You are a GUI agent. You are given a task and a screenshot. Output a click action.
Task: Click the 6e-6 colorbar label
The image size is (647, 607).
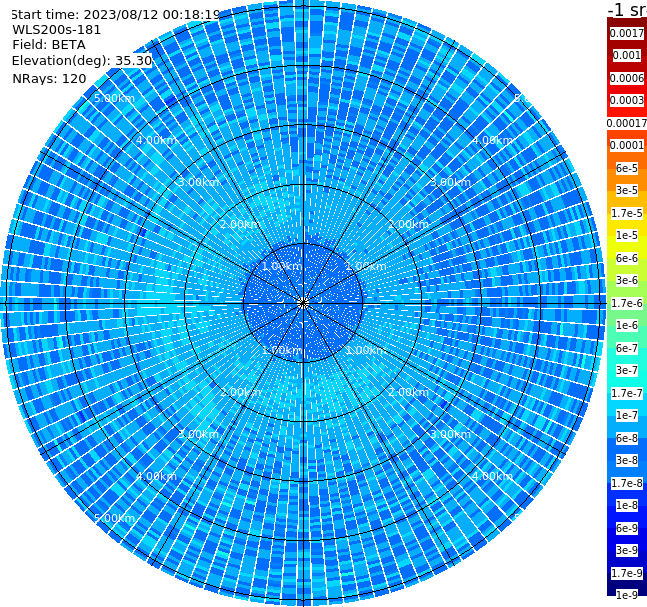627,258
